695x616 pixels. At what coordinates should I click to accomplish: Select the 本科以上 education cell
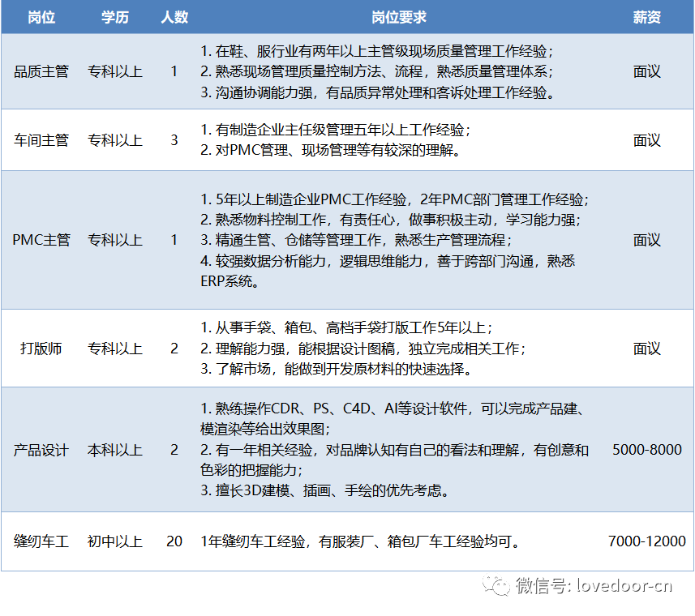click(x=115, y=450)
